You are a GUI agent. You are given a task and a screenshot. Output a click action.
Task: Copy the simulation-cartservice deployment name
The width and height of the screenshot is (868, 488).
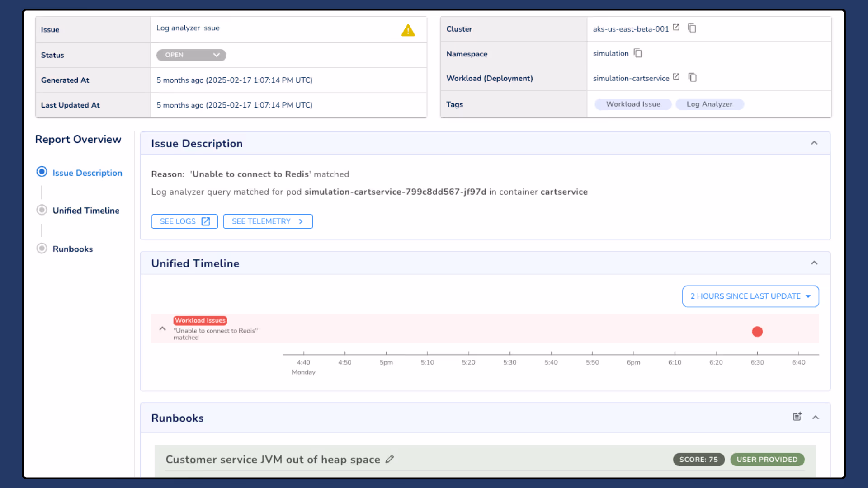(x=693, y=77)
